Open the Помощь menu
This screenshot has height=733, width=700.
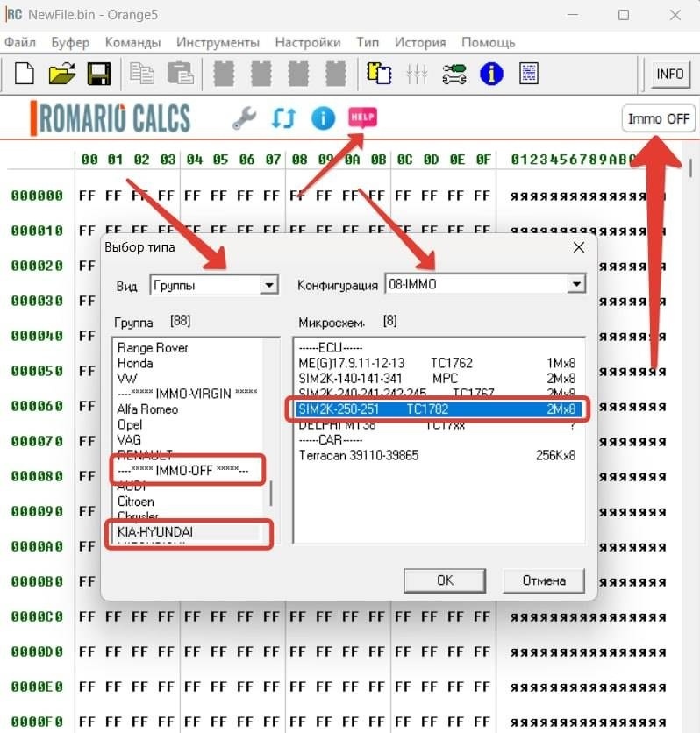(x=489, y=43)
